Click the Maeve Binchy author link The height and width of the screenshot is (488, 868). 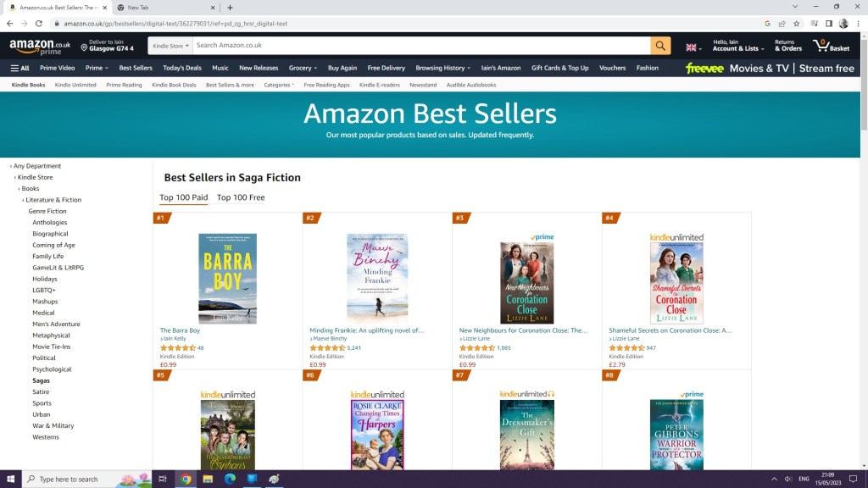330,339
